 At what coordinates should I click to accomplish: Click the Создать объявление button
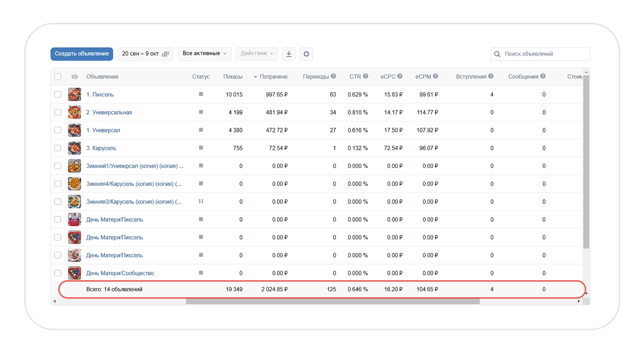[x=82, y=54]
